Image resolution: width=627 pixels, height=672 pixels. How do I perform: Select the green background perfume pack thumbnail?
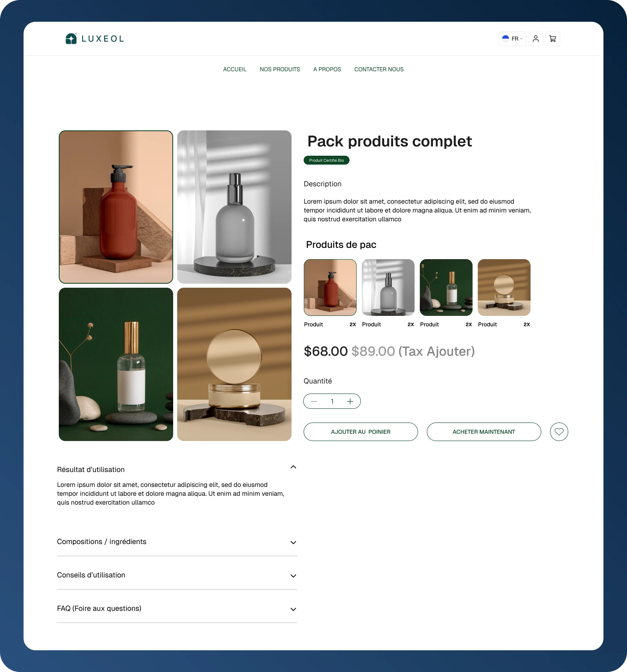(446, 287)
